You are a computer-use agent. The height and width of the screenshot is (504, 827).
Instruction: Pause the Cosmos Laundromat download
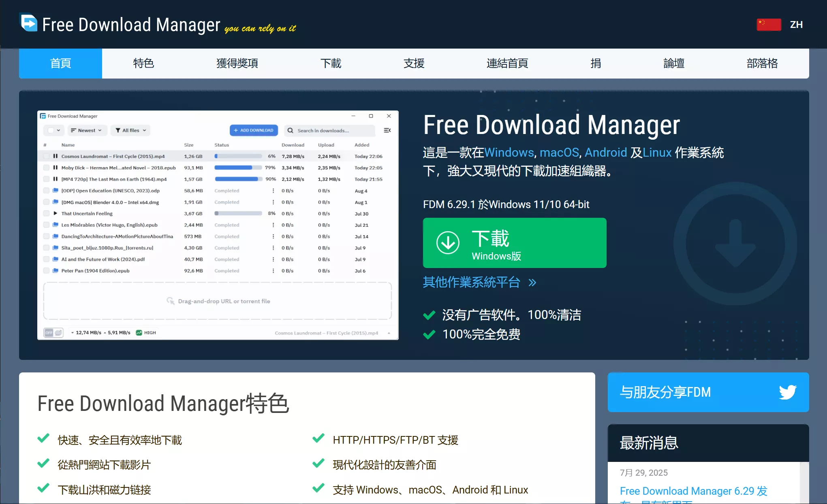[55, 156]
